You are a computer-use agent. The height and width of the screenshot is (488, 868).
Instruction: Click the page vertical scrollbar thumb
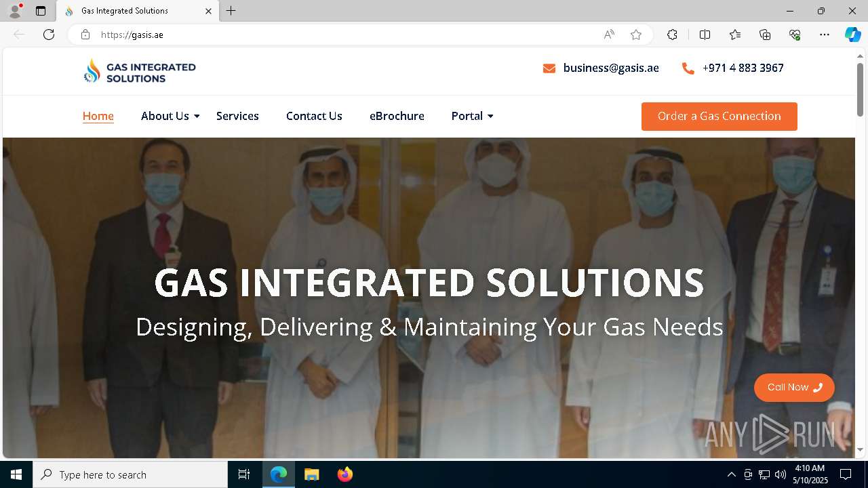point(860,89)
